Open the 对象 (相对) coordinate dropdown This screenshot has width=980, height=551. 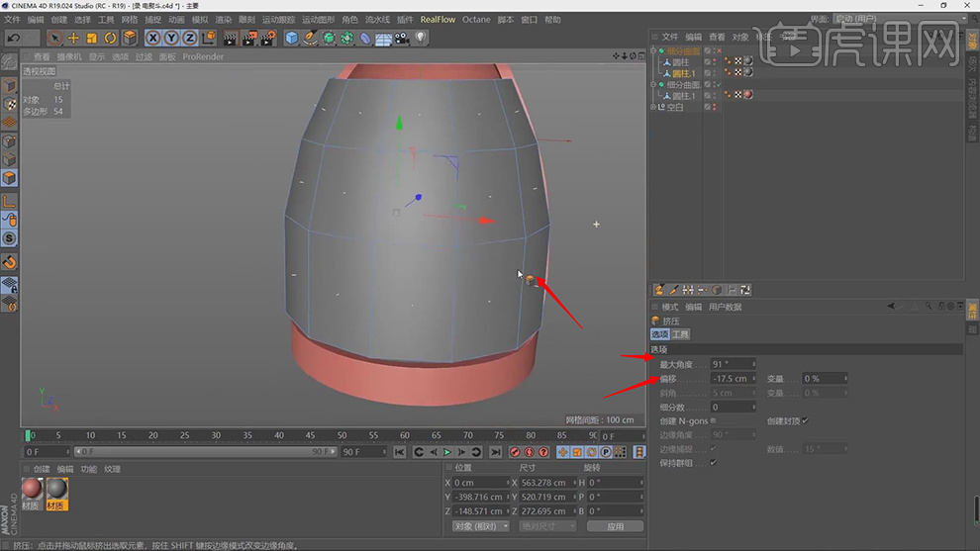(480, 526)
